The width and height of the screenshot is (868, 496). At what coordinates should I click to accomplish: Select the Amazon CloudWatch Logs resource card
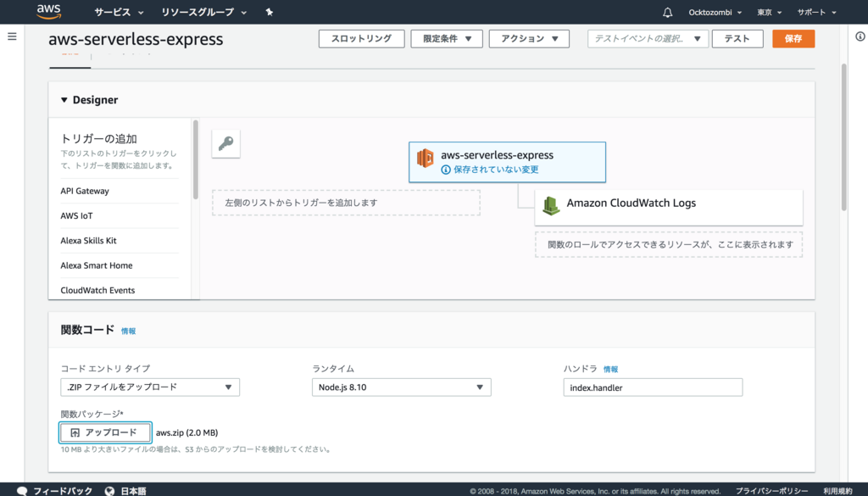[669, 208]
